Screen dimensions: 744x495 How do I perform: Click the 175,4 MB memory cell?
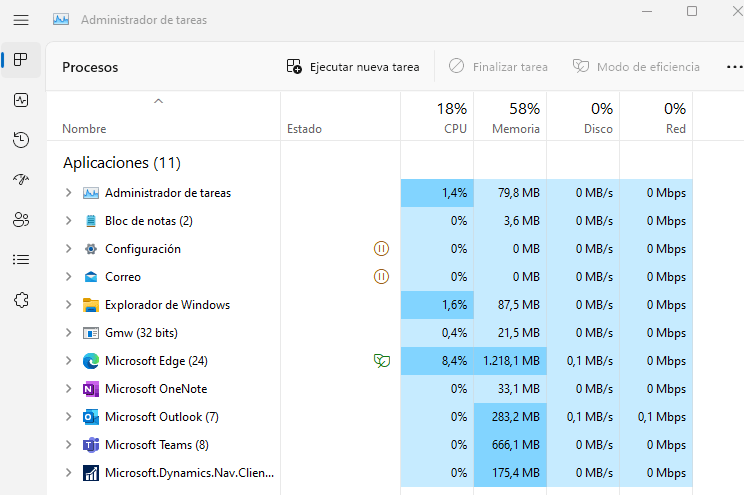pyautogui.click(x=510, y=473)
